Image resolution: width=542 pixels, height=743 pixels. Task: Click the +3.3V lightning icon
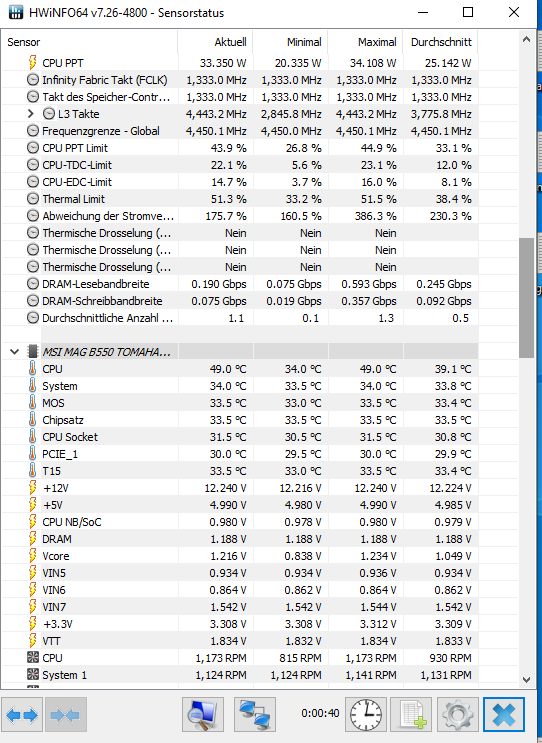32,624
